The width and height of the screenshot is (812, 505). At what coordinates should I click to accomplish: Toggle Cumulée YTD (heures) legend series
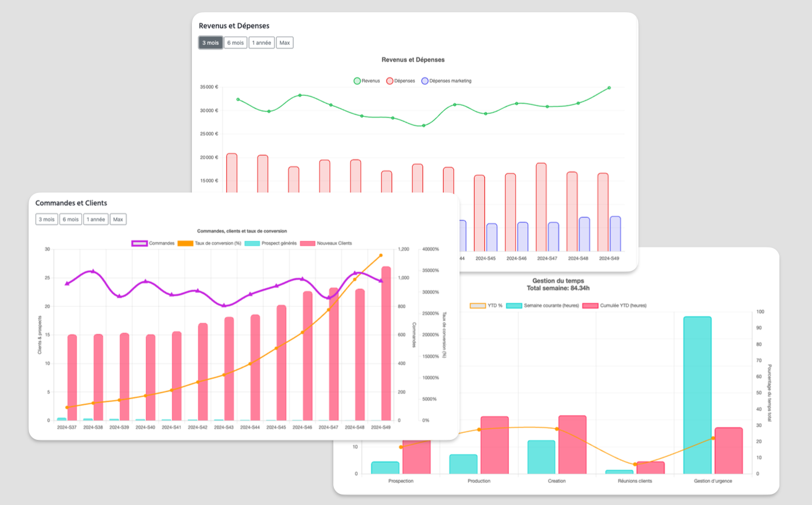point(615,306)
